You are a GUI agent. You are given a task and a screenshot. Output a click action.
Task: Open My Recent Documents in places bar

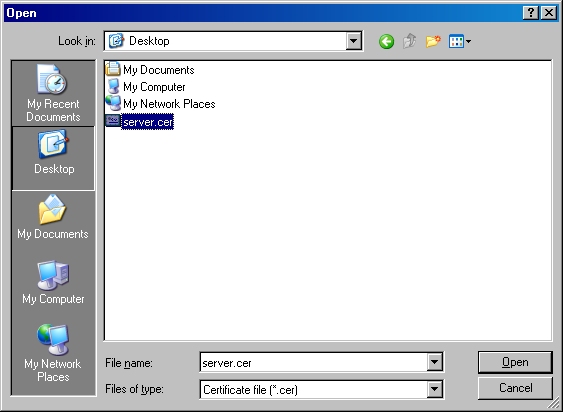point(53,93)
